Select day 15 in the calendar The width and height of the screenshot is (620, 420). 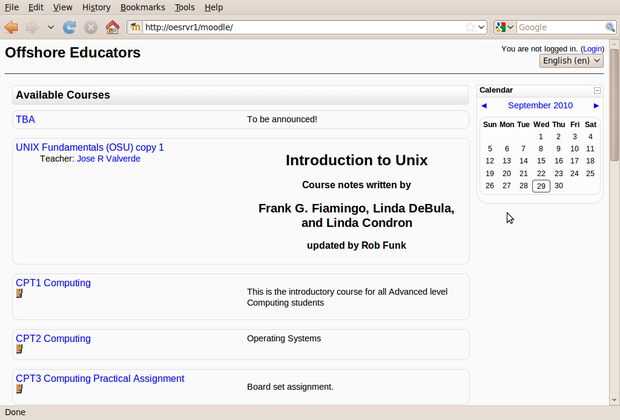click(x=541, y=161)
